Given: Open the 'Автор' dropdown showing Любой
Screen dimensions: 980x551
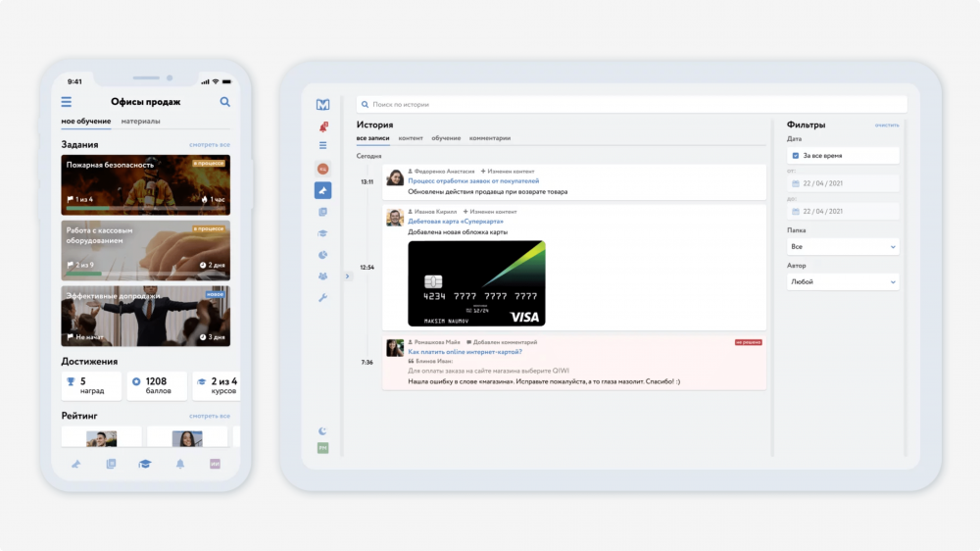Looking at the screenshot, I should (843, 281).
